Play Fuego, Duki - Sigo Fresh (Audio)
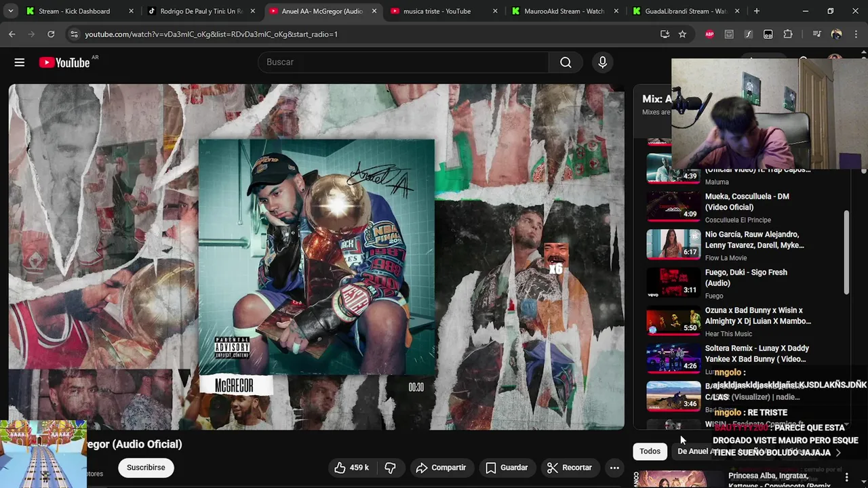The image size is (868, 488). 746,278
